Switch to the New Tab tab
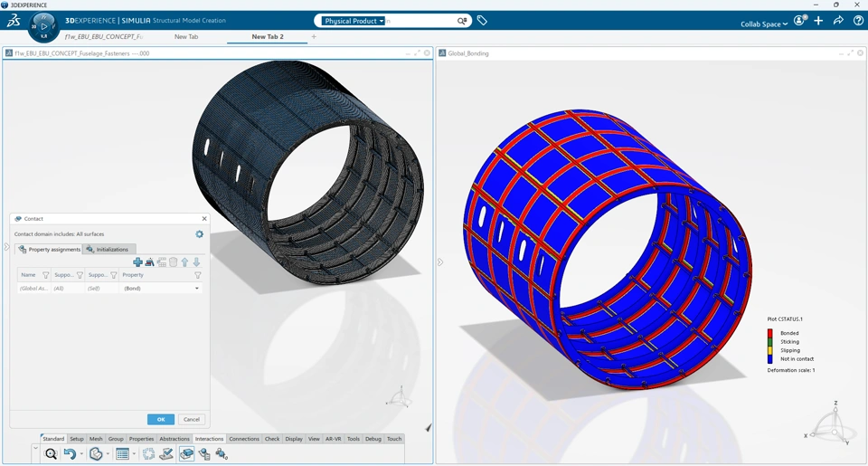 coord(186,36)
